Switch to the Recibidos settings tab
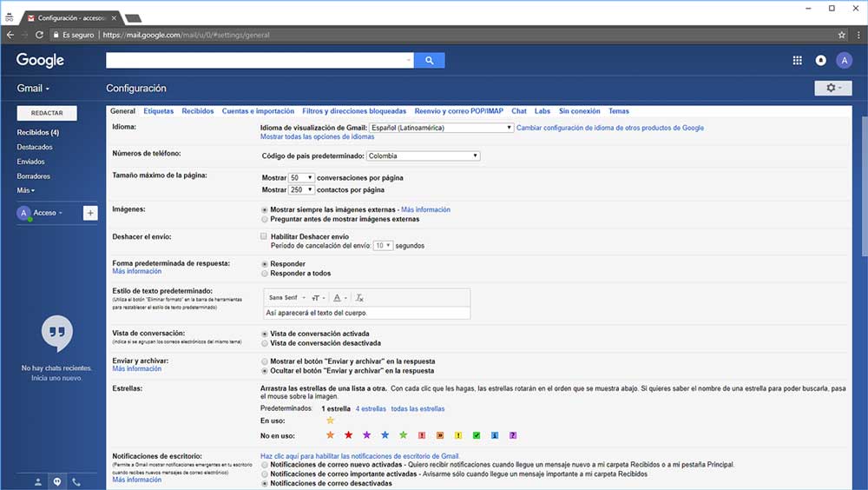The width and height of the screenshot is (868, 490). pyautogui.click(x=198, y=111)
